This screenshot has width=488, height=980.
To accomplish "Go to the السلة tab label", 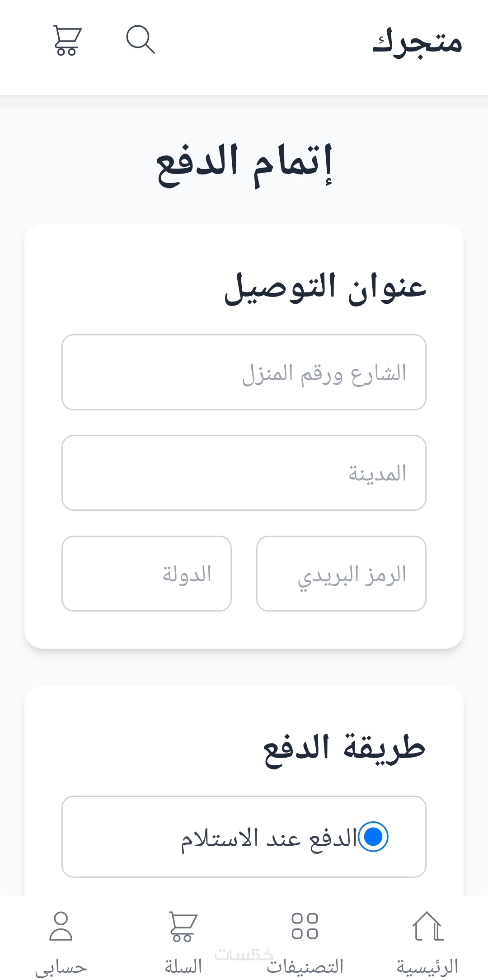I will point(183,966).
